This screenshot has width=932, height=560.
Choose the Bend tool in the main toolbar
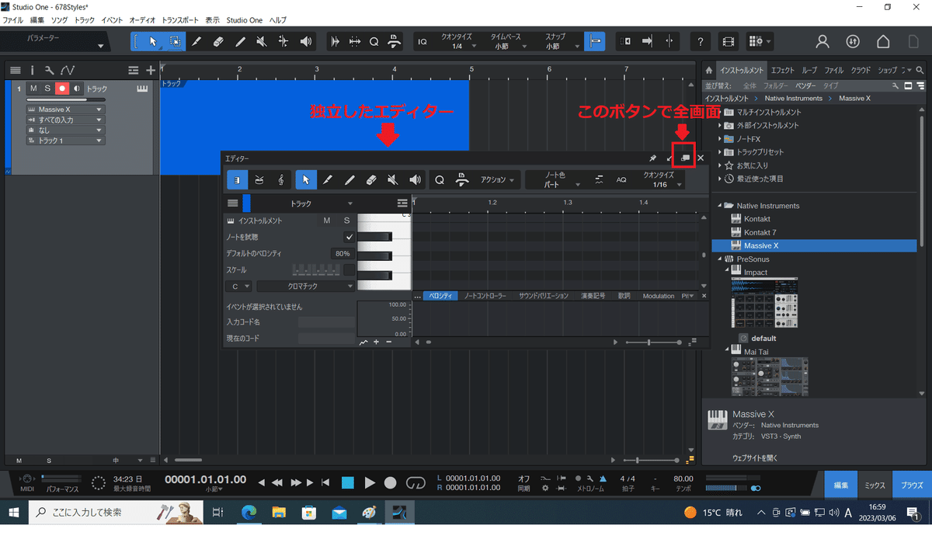pyautogui.click(x=283, y=42)
